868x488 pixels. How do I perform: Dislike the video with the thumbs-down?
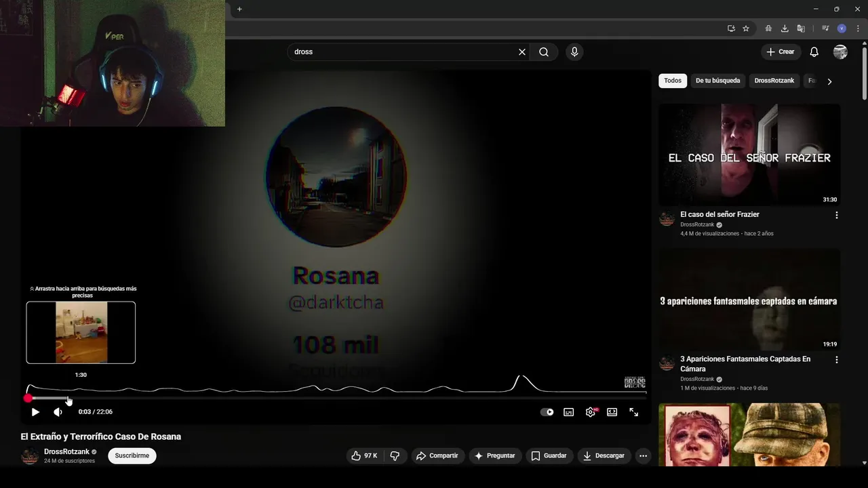click(395, 456)
